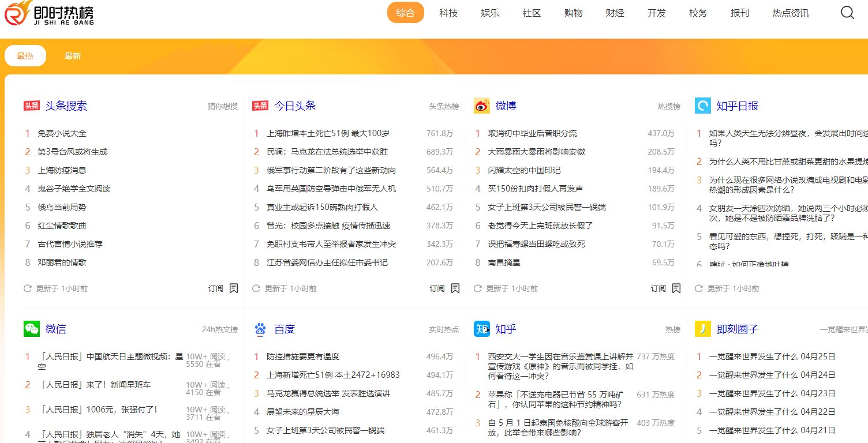Open the 知乎 card title link
This screenshot has width=868, height=443.
[x=506, y=329]
